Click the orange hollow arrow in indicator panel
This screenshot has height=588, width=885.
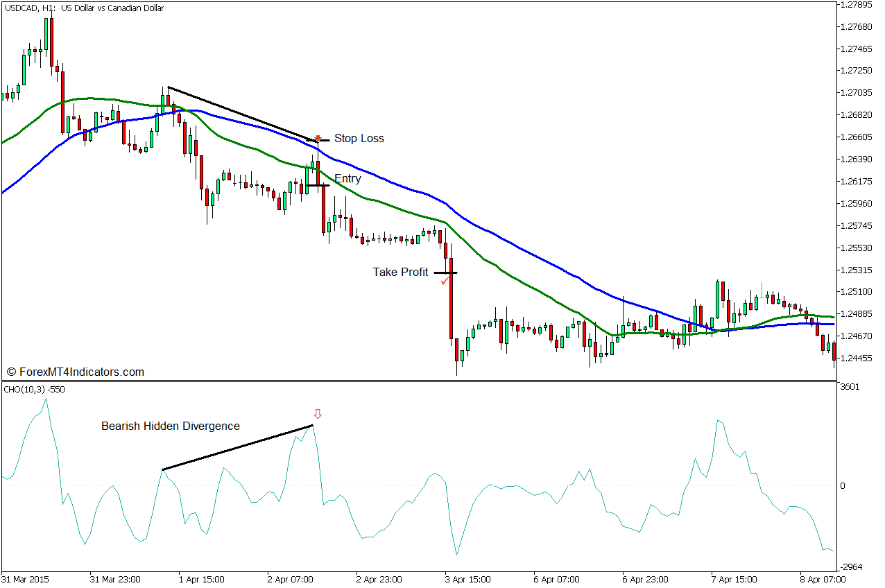point(318,414)
